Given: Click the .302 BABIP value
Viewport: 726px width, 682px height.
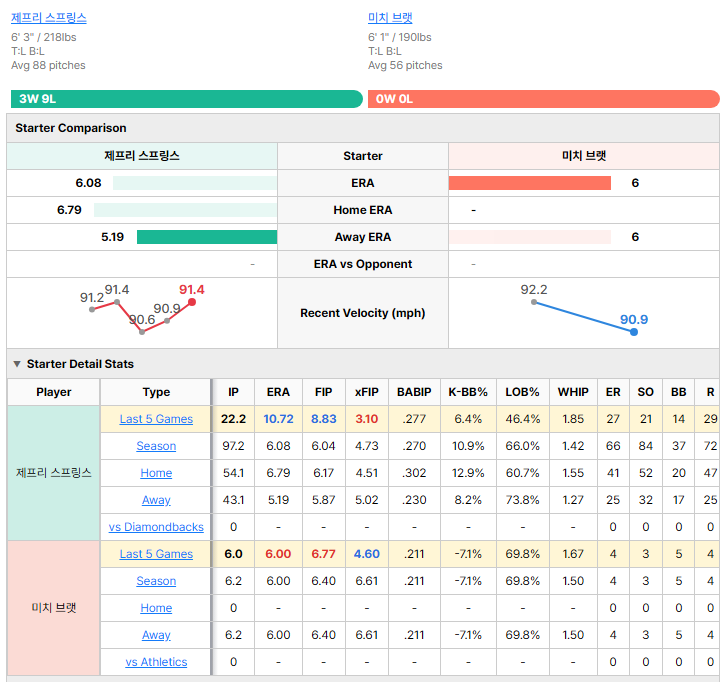Looking at the screenshot, I should pyautogui.click(x=414, y=473).
